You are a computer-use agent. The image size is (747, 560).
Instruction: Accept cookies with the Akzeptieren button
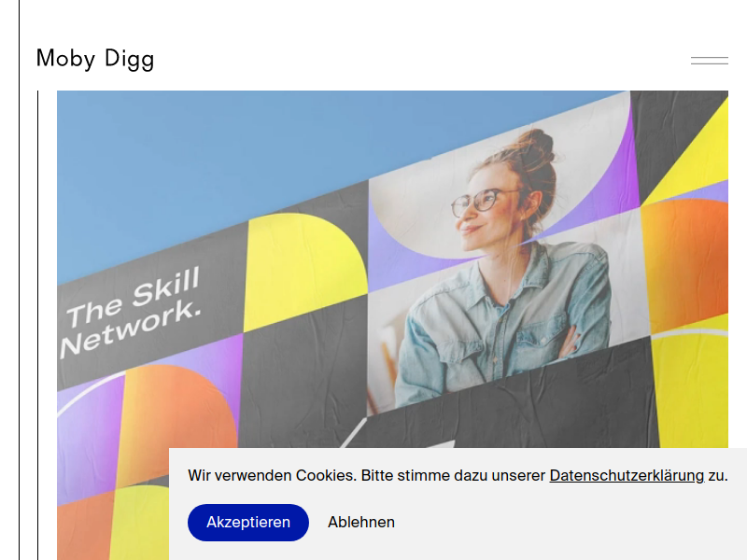[248, 523]
